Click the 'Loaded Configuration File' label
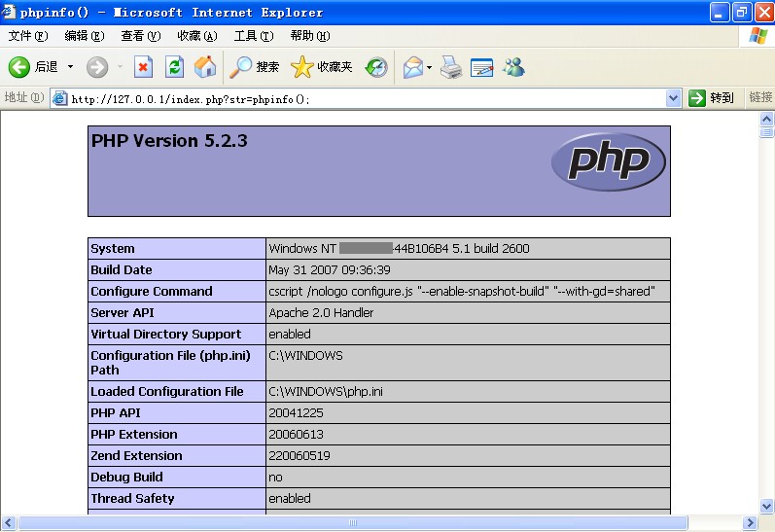 point(167,392)
